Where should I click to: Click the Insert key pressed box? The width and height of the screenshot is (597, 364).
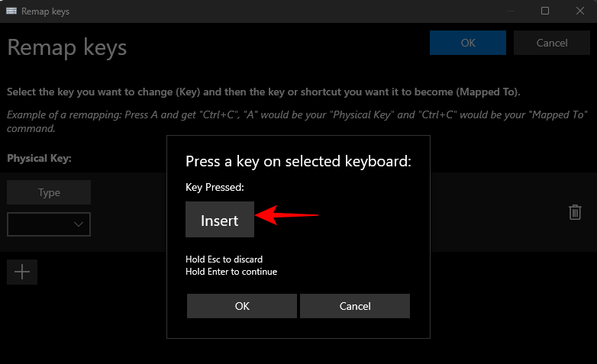[x=220, y=221]
